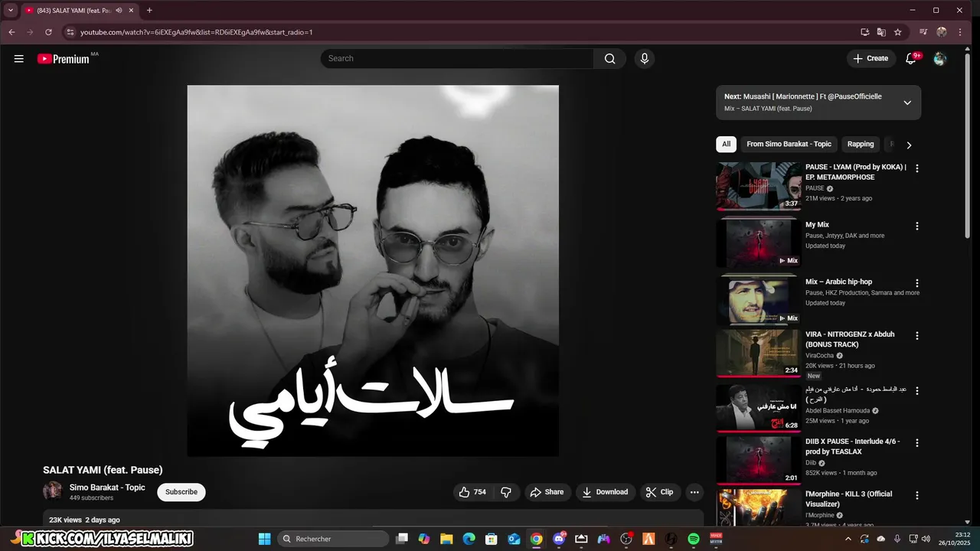
Task: Select the From Simo Barakat - Topic chip
Action: click(789, 145)
